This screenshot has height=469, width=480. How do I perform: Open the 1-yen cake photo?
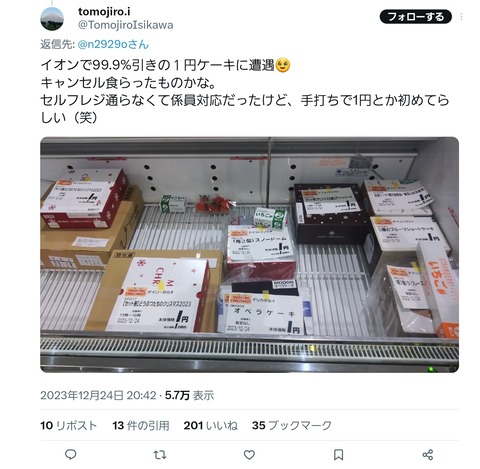(x=249, y=255)
